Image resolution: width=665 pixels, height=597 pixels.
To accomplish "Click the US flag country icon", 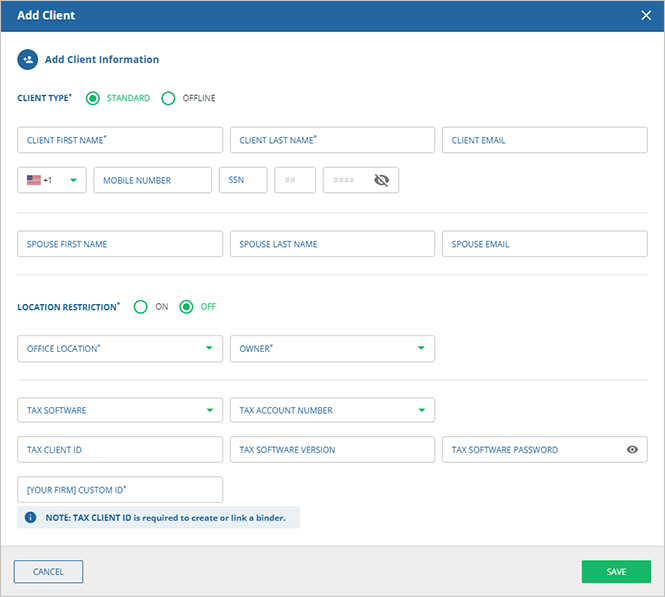I will tap(34, 180).
